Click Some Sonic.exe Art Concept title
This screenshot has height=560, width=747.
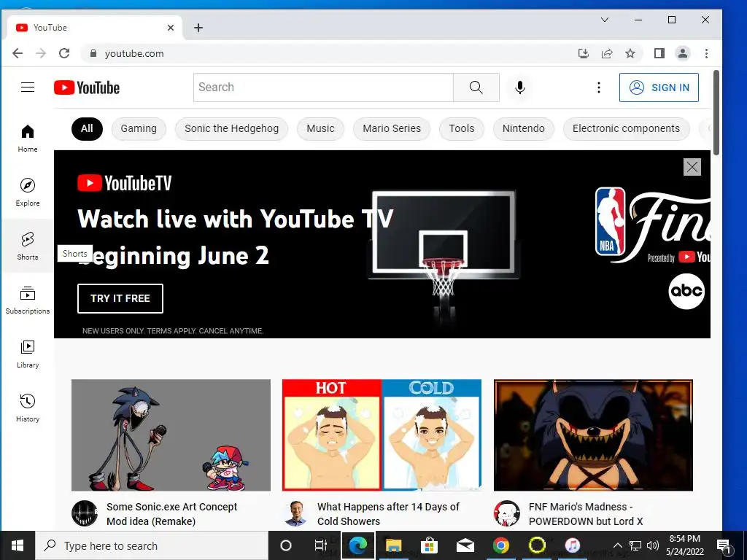(x=171, y=514)
